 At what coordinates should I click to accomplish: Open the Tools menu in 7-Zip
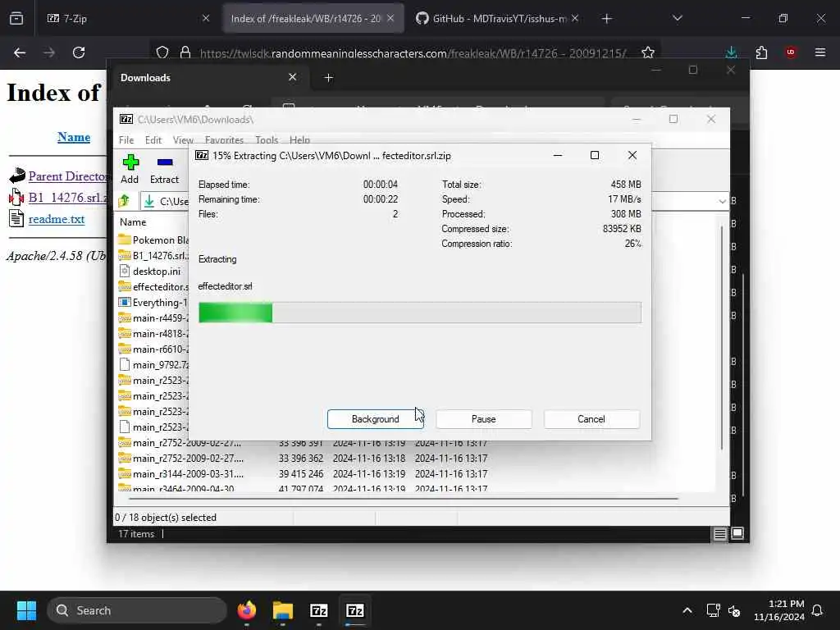(x=267, y=139)
